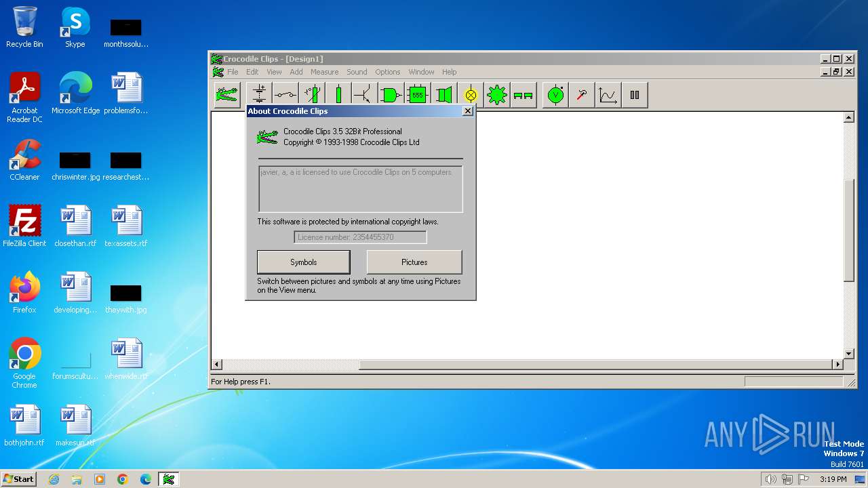The width and height of the screenshot is (868, 488).
Task: Select the texassets.rtf desktop file
Action: point(126,226)
